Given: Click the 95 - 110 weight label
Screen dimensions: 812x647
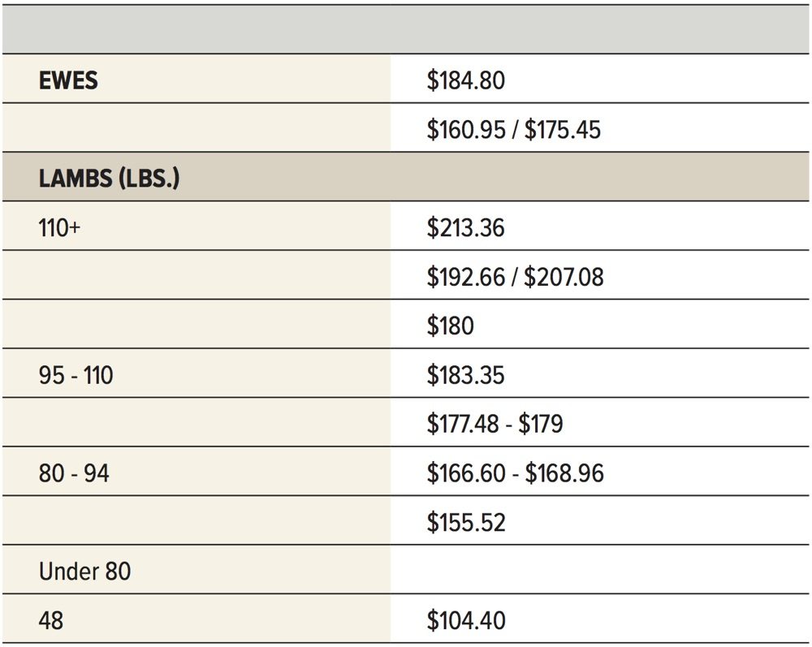Looking at the screenshot, I should tap(76, 376).
